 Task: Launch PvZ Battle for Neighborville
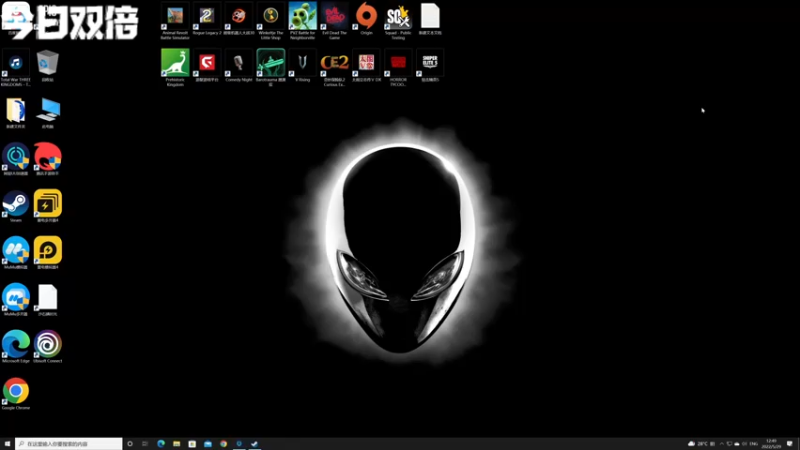(303, 21)
